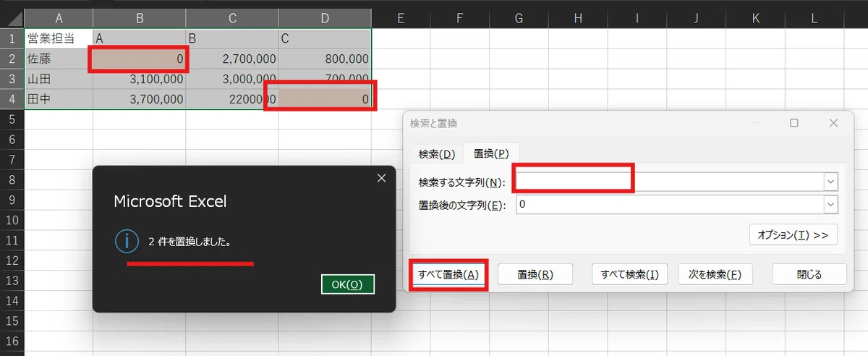
Task: Click the cell with value 2200000
Action: coord(232,99)
